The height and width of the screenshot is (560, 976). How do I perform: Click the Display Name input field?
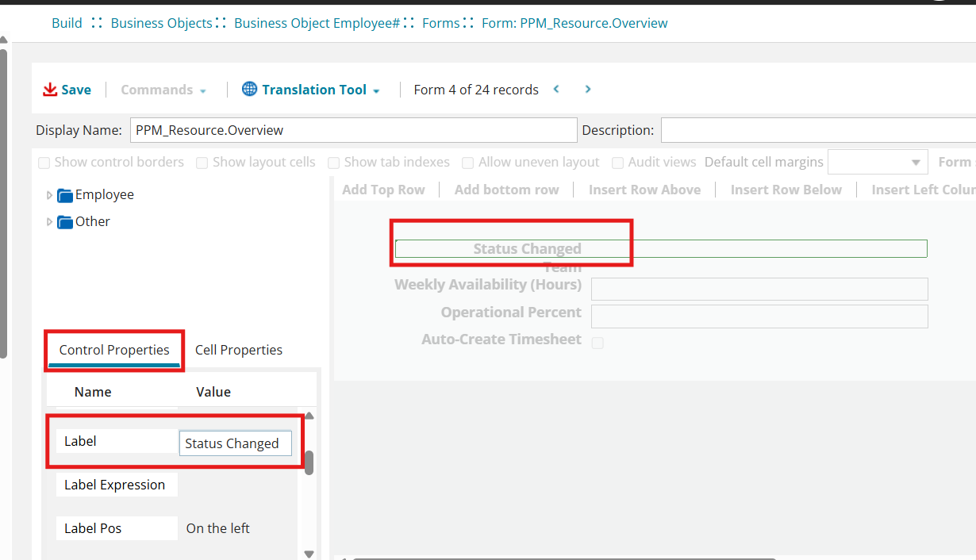(x=353, y=130)
